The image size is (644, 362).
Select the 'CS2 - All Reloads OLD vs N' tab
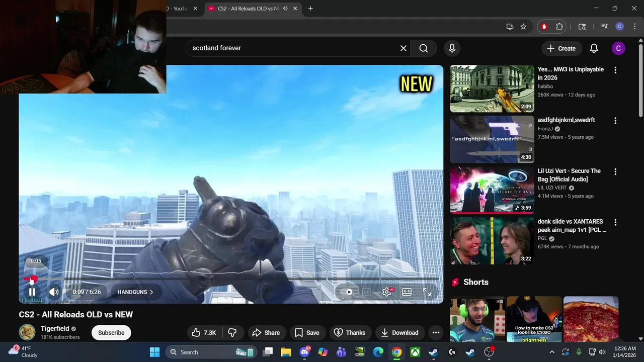248,9
